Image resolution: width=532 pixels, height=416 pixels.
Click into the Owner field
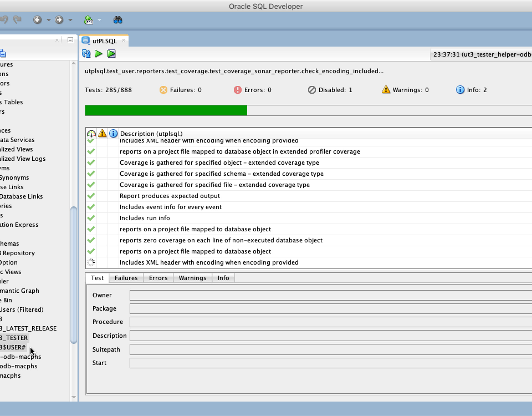coord(331,296)
